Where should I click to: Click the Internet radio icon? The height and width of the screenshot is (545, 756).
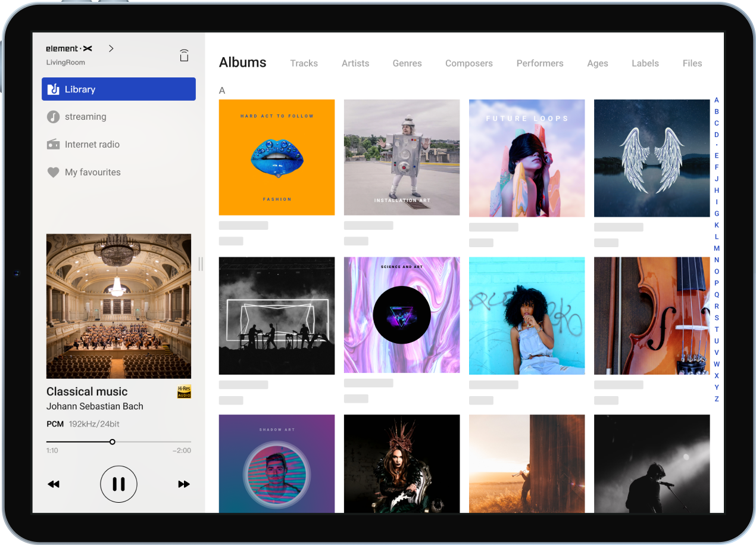click(x=53, y=144)
